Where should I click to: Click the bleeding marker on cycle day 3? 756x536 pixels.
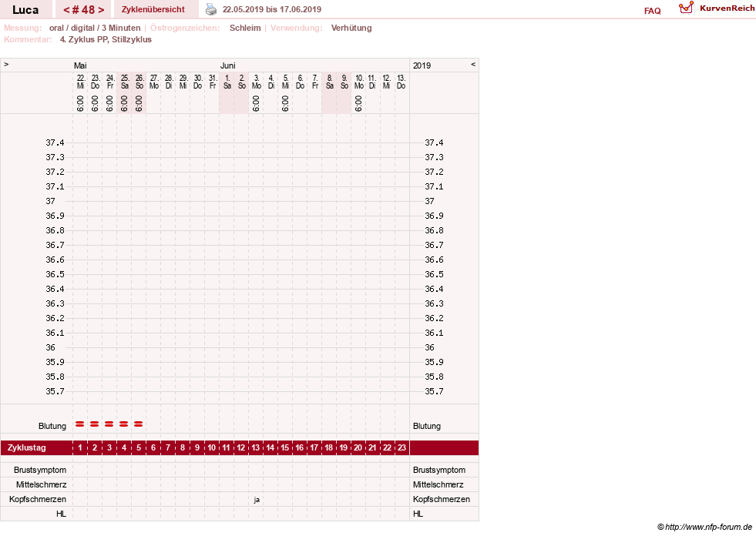tap(109, 424)
